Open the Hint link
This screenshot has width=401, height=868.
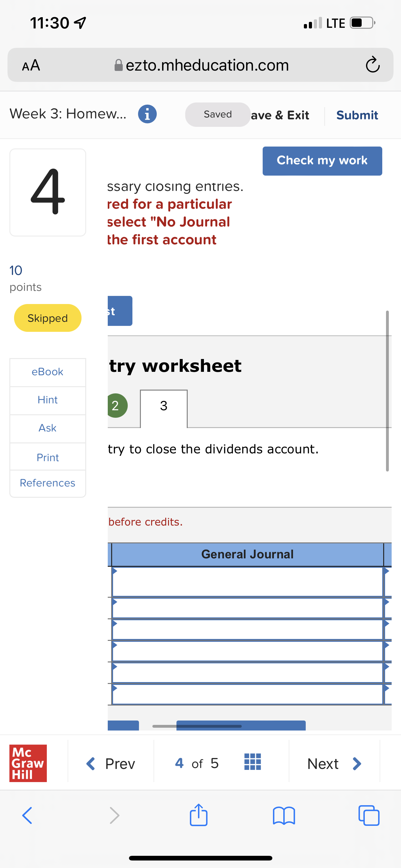click(x=47, y=400)
